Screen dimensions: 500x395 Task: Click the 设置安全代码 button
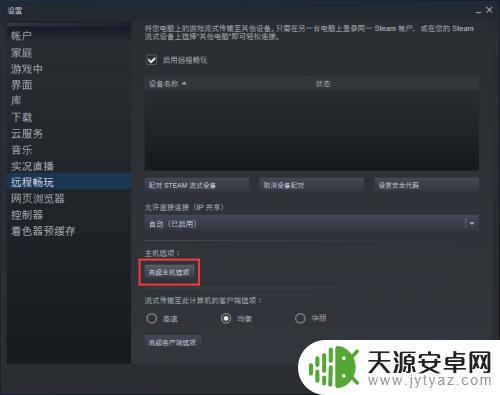point(426,185)
